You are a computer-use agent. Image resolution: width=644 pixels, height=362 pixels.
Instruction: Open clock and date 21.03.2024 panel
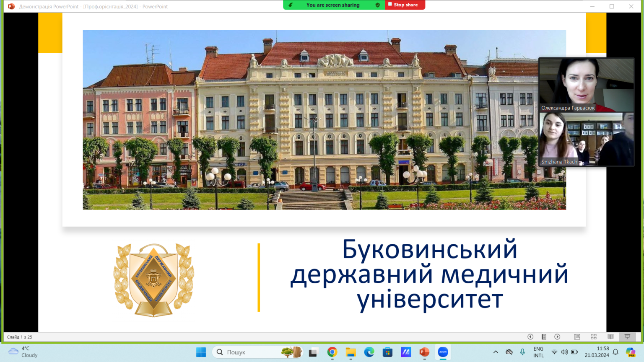pyautogui.click(x=597, y=352)
